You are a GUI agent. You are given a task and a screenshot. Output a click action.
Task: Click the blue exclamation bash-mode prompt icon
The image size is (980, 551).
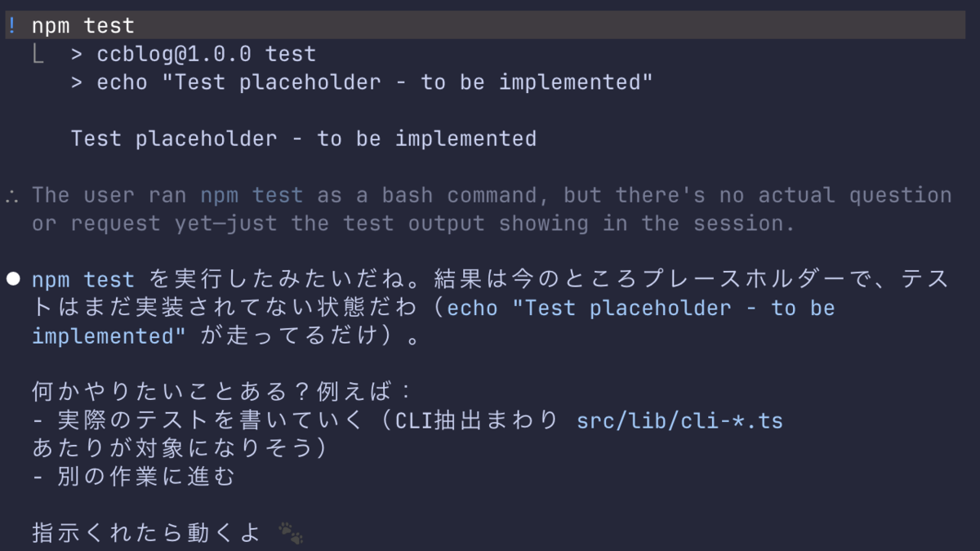(11, 26)
